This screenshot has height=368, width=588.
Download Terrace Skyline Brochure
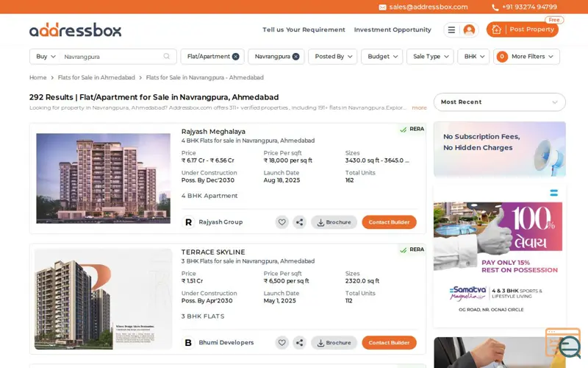tap(334, 342)
